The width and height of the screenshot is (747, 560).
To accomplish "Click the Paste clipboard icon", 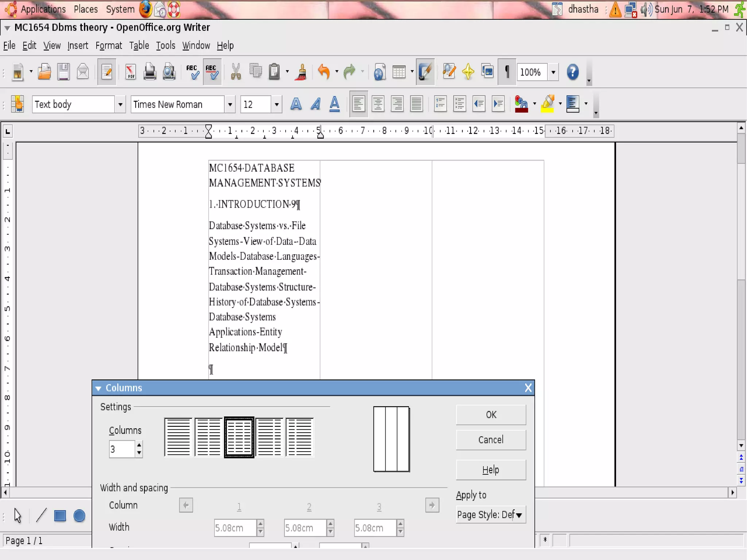I will 274,72.
